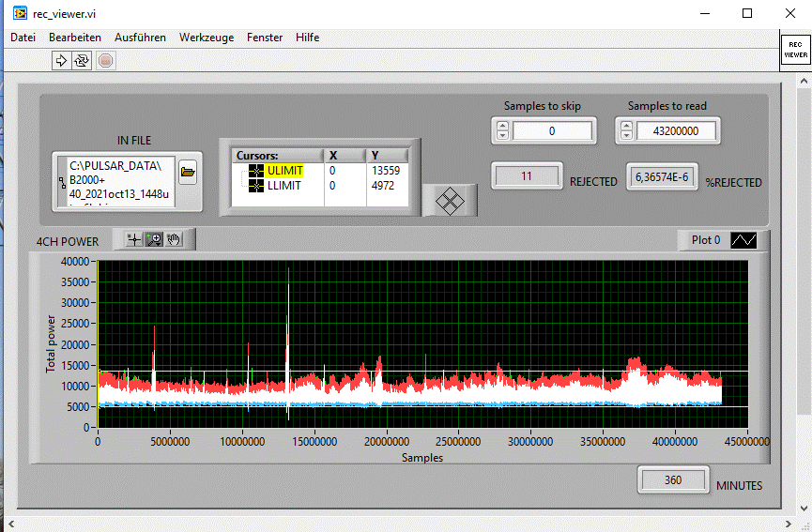Image resolution: width=812 pixels, height=532 pixels.
Task: Click vertical scrollbar down arrow
Action: 804,509
